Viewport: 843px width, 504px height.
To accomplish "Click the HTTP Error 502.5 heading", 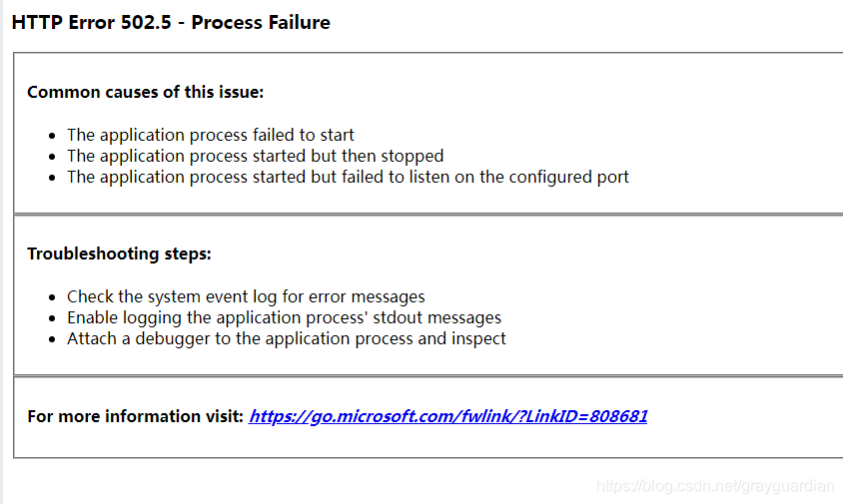I will [x=171, y=22].
